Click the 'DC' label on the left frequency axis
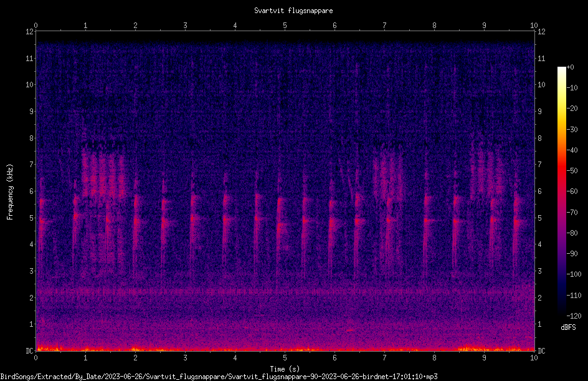 (30, 351)
